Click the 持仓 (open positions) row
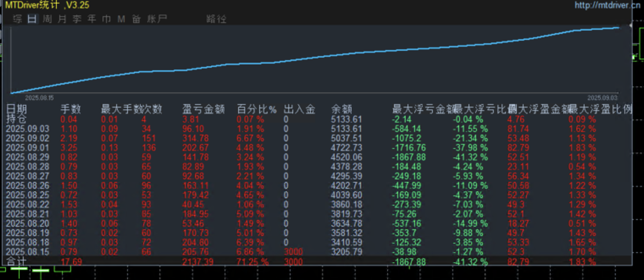644x280 pixels. click(x=17, y=119)
